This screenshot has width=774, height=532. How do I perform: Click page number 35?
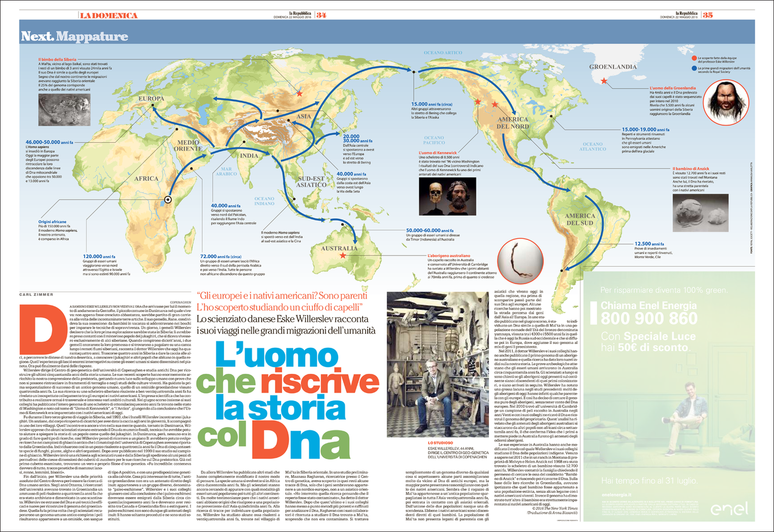[x=708, y=15]
